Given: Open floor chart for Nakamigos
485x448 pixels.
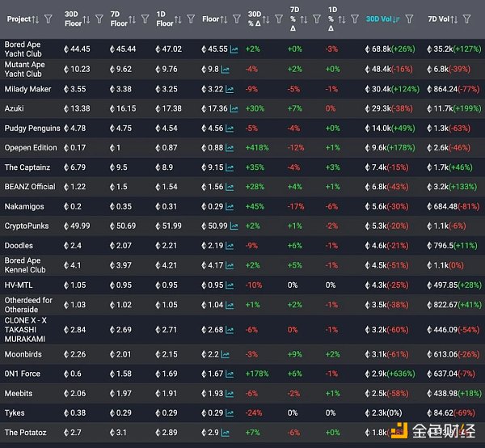Looking at the screenshot, I should [230, 207].
